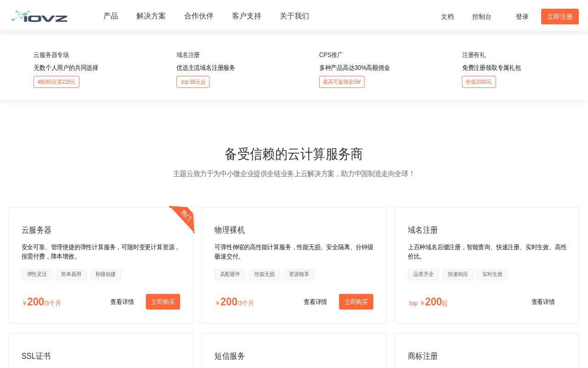This screenshot has width=588, height=368.
Task: Open the 关于我们 menu
Action: [x=294, y=16]
